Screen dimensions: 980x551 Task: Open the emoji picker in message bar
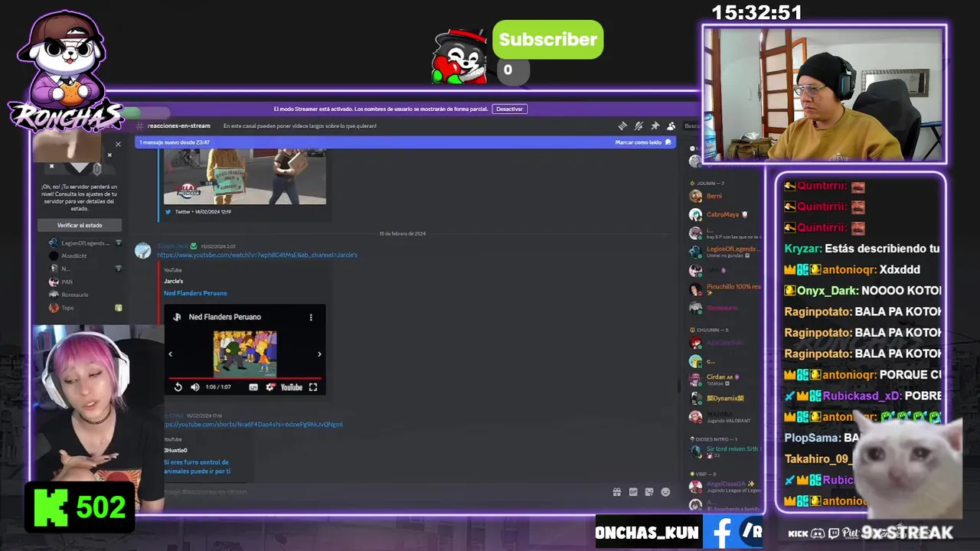(665, 492)
